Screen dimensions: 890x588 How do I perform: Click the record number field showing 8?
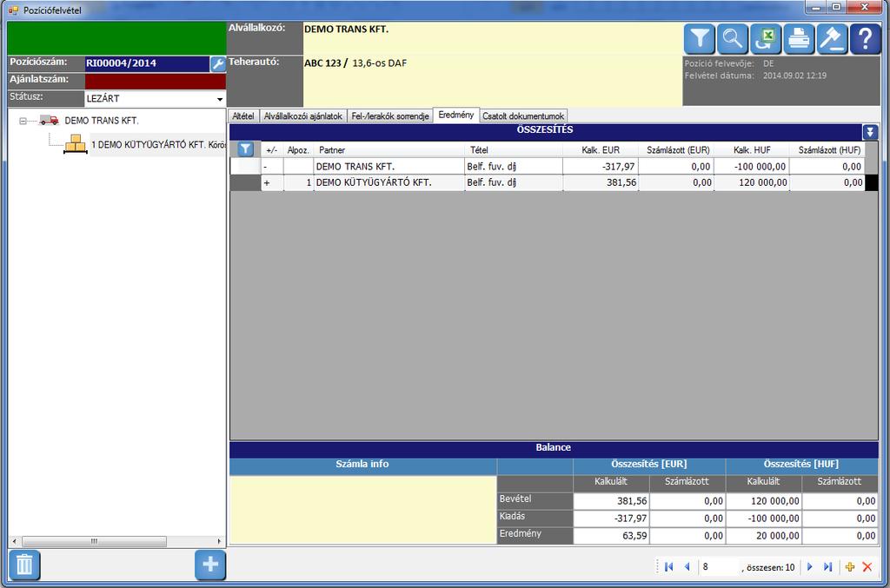point(719,566)
